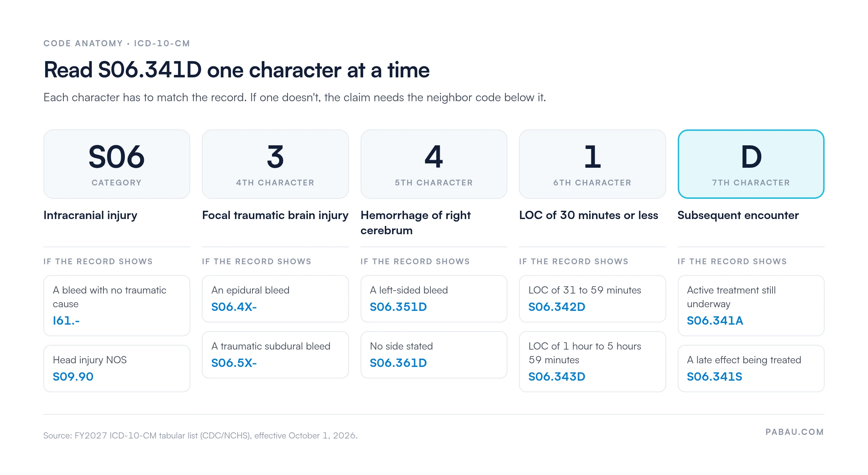Click the FY2027 ICD-10-CM source note
Screen dimensions: 868x475
coord(200,436)
